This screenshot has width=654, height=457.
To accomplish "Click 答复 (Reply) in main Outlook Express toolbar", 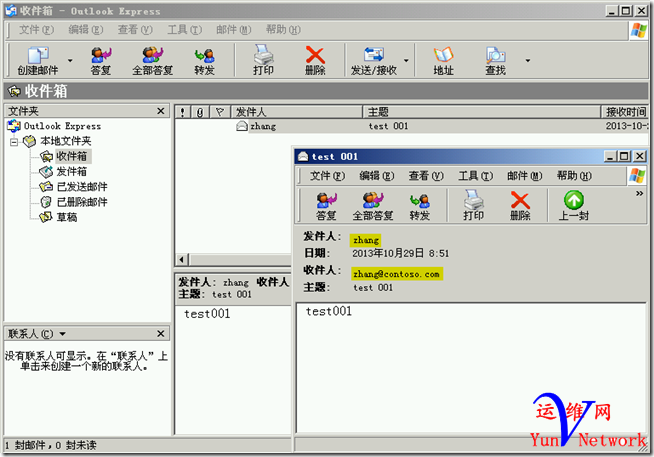I will (x=101, y=60).
